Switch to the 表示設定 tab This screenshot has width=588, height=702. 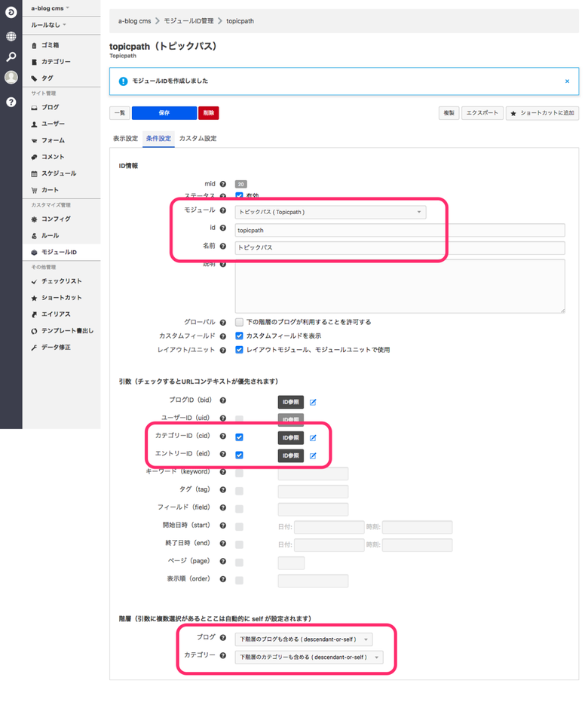[125, 139]
